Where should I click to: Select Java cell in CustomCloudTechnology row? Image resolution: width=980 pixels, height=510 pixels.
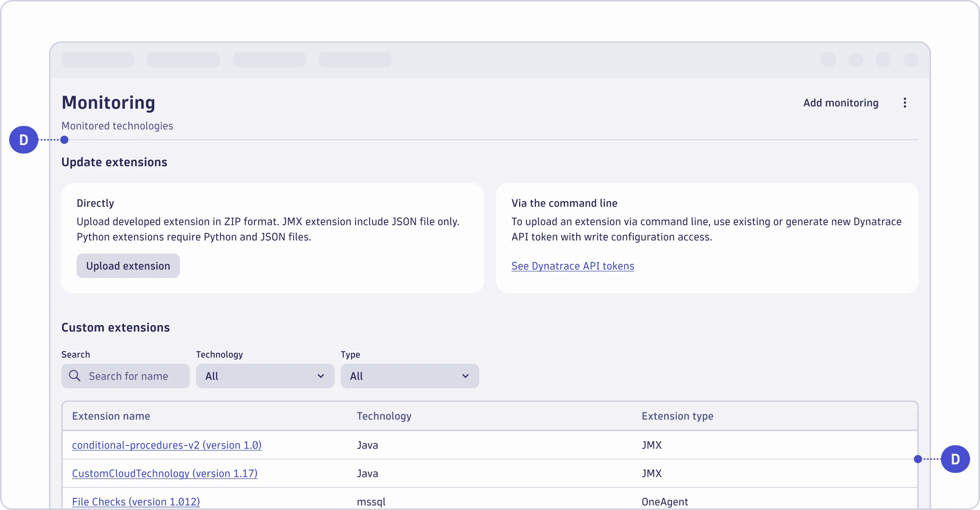click(367, 473)
